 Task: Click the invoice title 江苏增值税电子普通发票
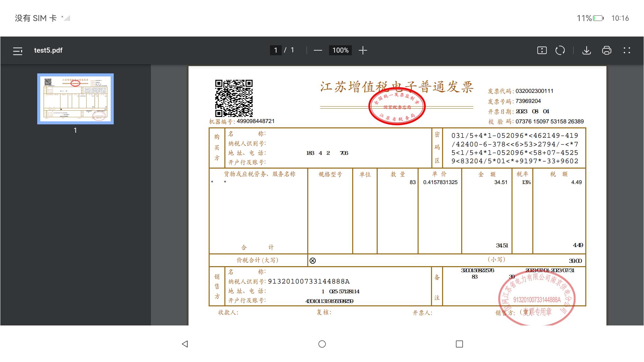(397, 87)
